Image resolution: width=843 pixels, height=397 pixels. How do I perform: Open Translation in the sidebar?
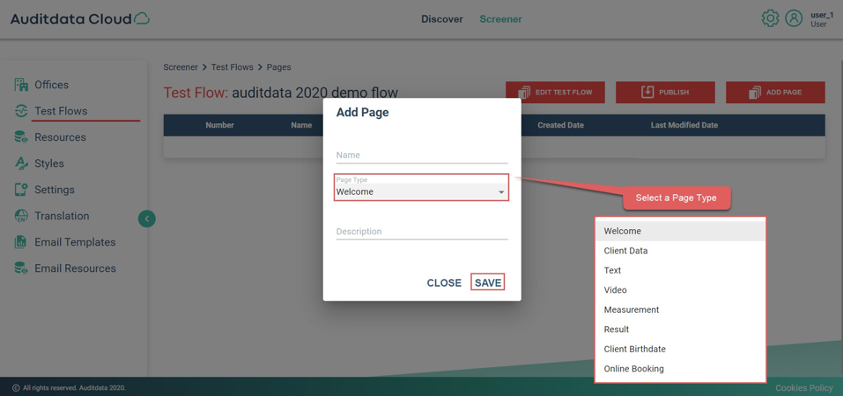click(62, 216)
